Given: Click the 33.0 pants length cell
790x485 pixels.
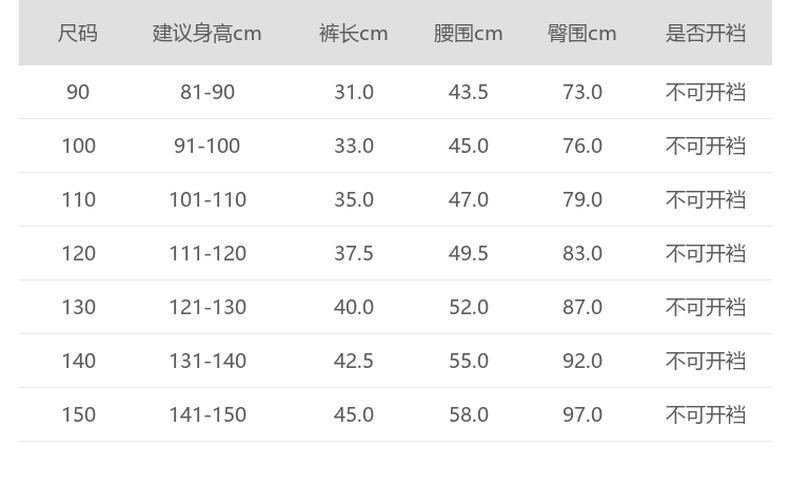Looking at the screenshot, I should 353,146.
